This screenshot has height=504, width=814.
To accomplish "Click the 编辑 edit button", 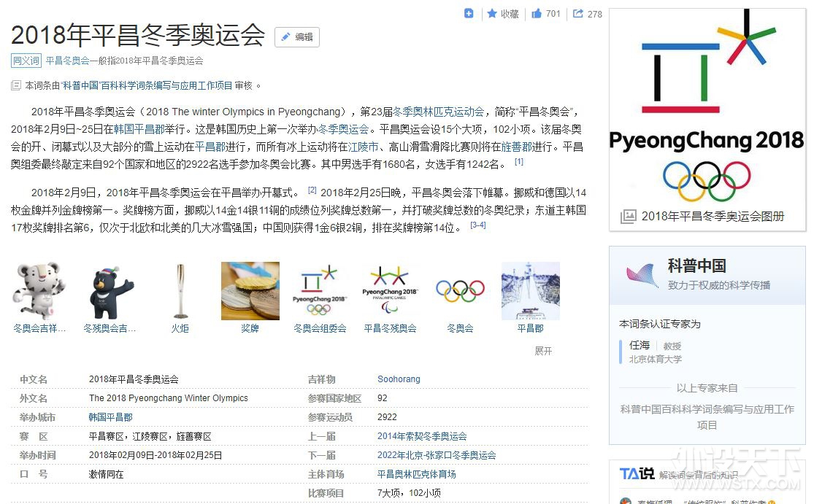I will click(x=297, y=36).
